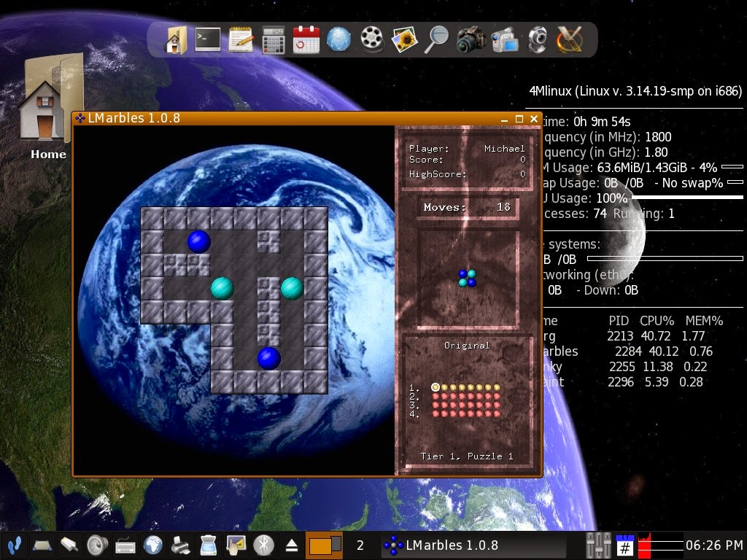Click PID 2213 in the process list

point(620,336)
